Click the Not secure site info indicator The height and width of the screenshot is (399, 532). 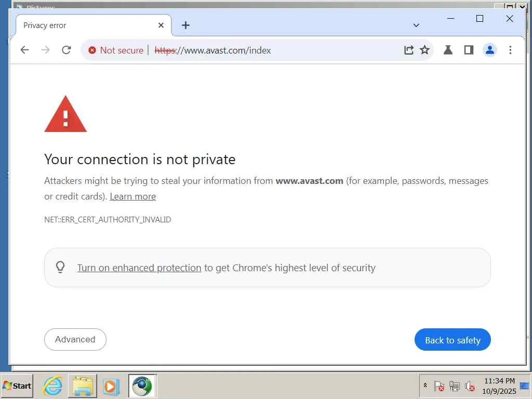tap(116, 50)
